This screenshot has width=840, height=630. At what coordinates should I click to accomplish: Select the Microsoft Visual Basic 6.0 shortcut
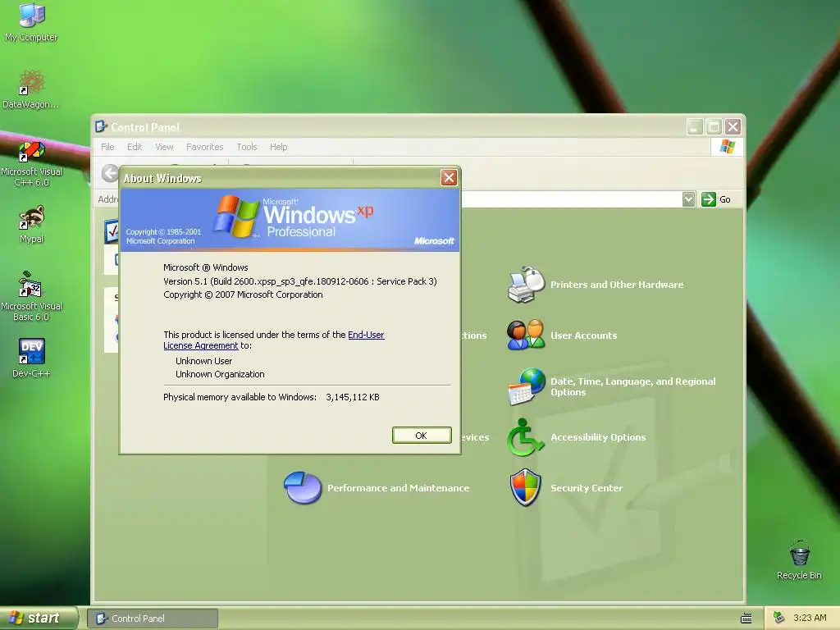[x=32, y=296]
